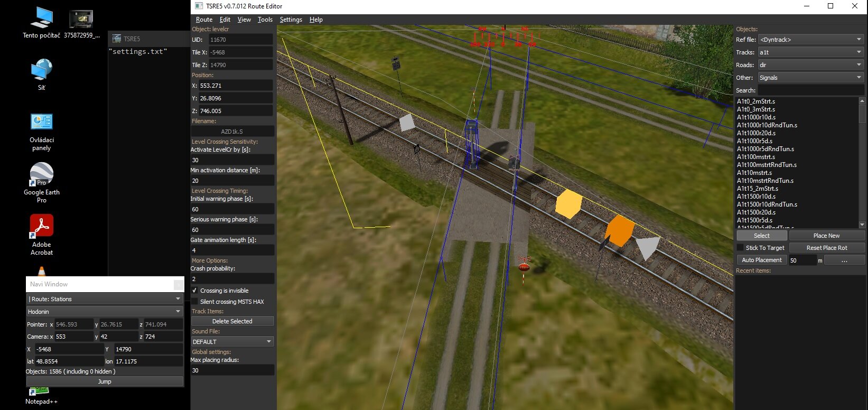This screenshot has width=868, height=410.
Task: Open the Hodonin station dropdown in Navi Window
Action: 105,312
